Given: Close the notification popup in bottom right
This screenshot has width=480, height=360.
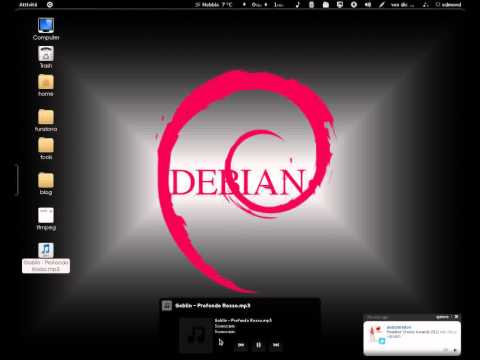Looking at the screenshot, I should [456, 317].
